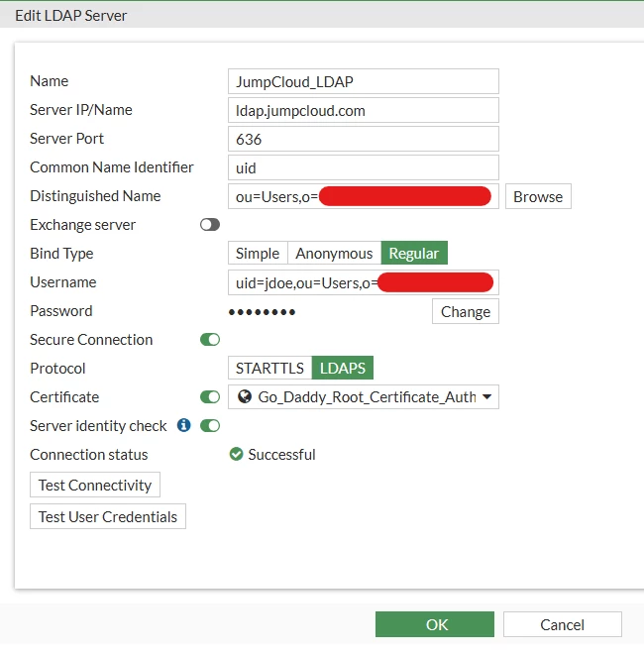Click Browse next to Distinguished Name
644x654 pixels.
click(x=538, y=196)
